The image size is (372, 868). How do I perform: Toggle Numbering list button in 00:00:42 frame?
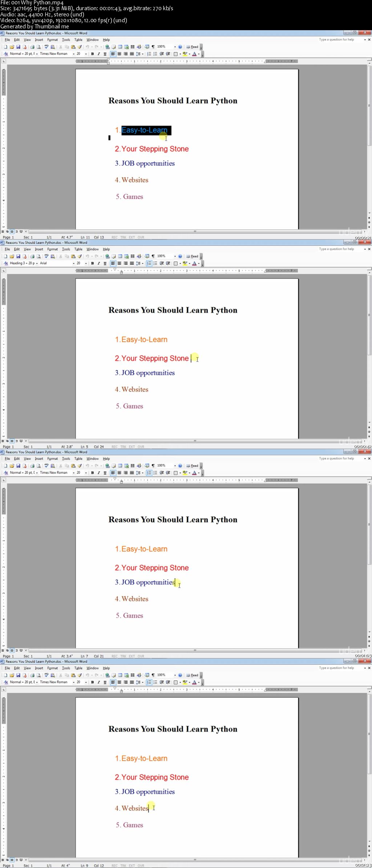point(149,263)
